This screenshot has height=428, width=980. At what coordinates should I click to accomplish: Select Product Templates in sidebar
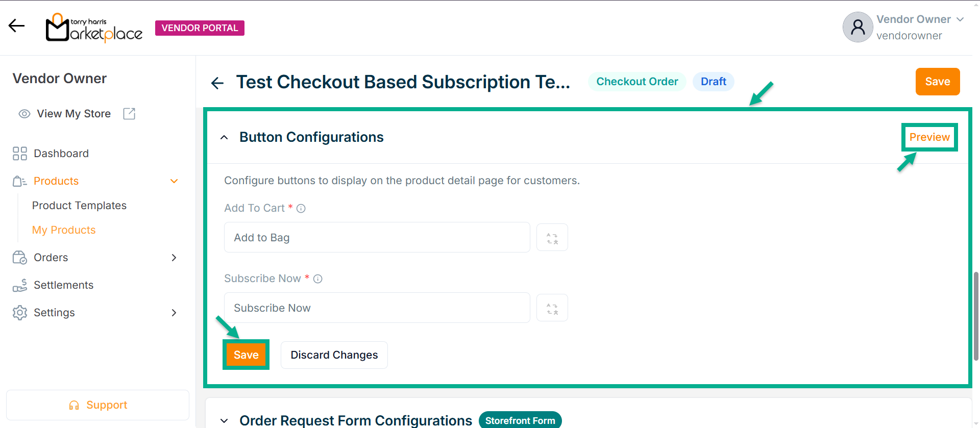(79, 206)
